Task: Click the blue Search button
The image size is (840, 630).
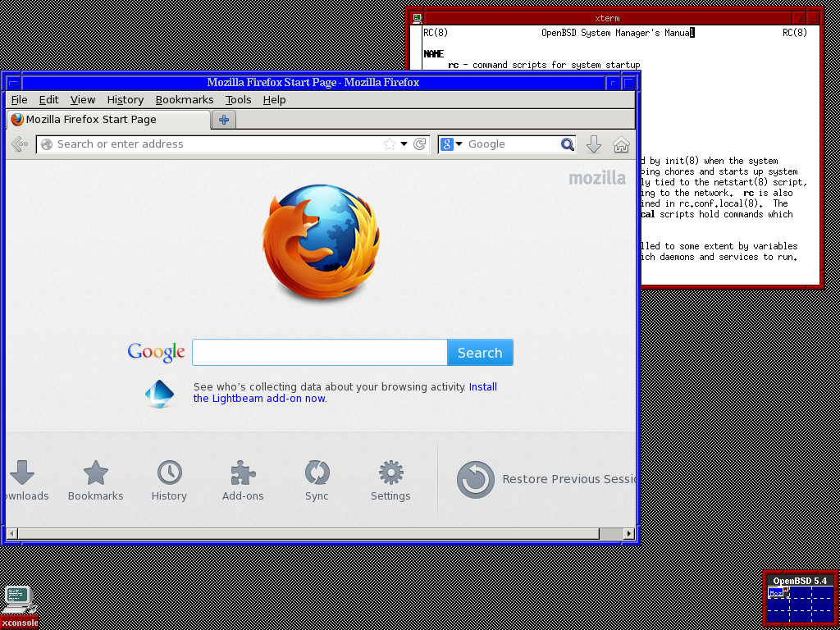Action: click(480, 353)
